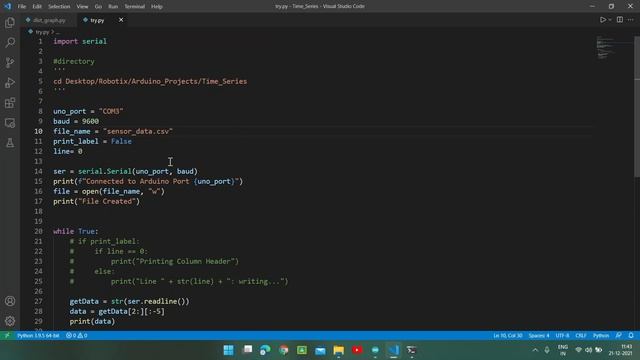Open the Search view in the activity bar
Screen dimensions: 640x360
pos(10,42)
